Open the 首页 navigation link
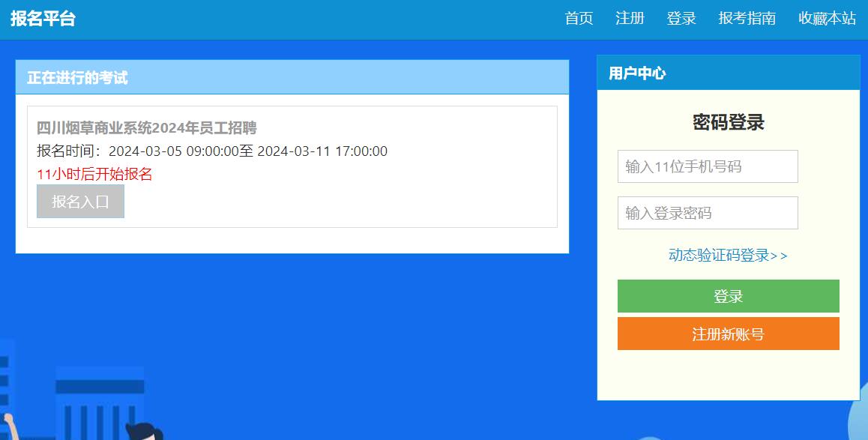The image size is (868, 440). (x=579, y=18)
